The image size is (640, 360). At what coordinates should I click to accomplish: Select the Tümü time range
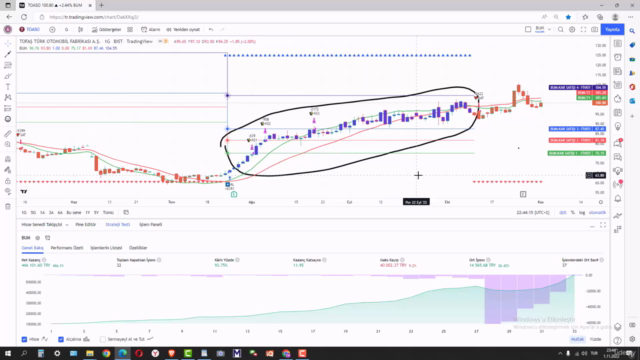coord(108,213)
